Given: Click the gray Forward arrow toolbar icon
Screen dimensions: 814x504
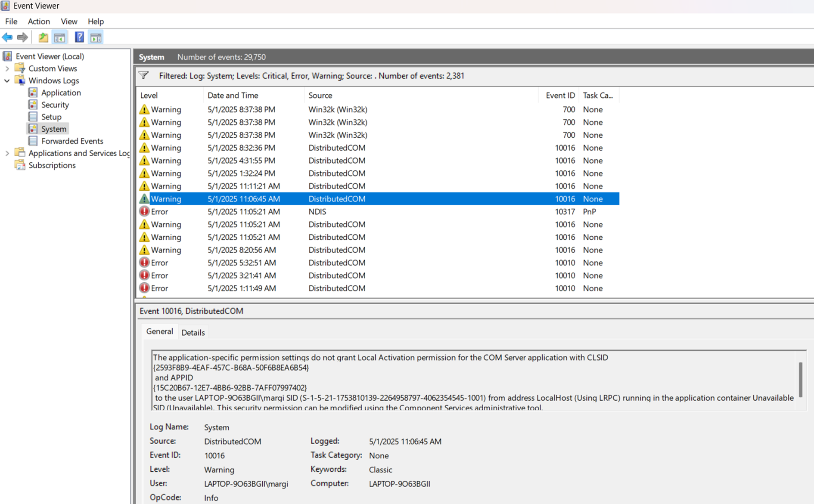Looking at the screenshot, I should (x=22, y=37).
